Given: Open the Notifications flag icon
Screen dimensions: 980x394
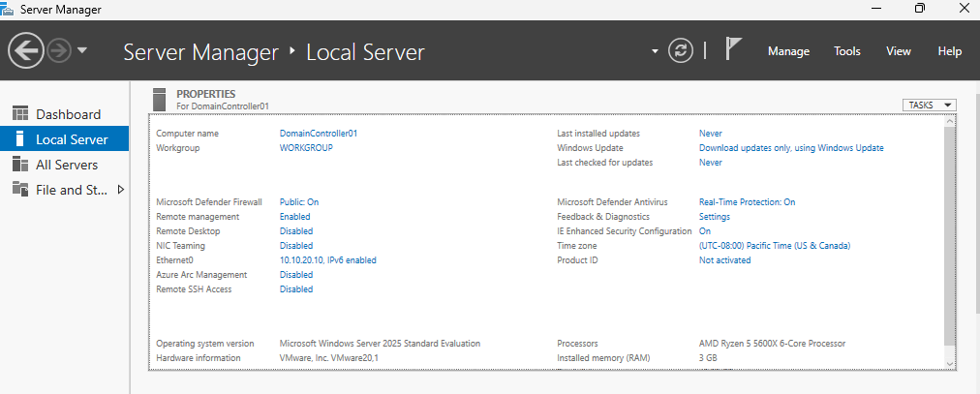Looking at the screenshot, I should [x=732, y=48].
